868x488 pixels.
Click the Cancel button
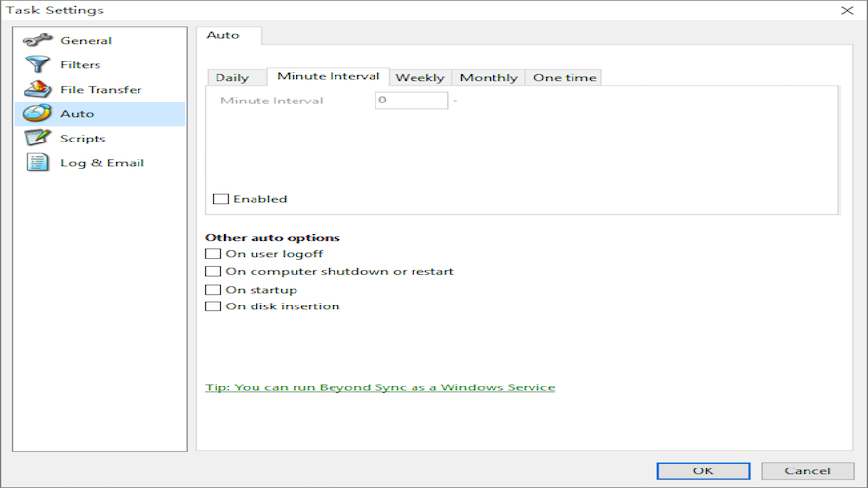(808, 470)
